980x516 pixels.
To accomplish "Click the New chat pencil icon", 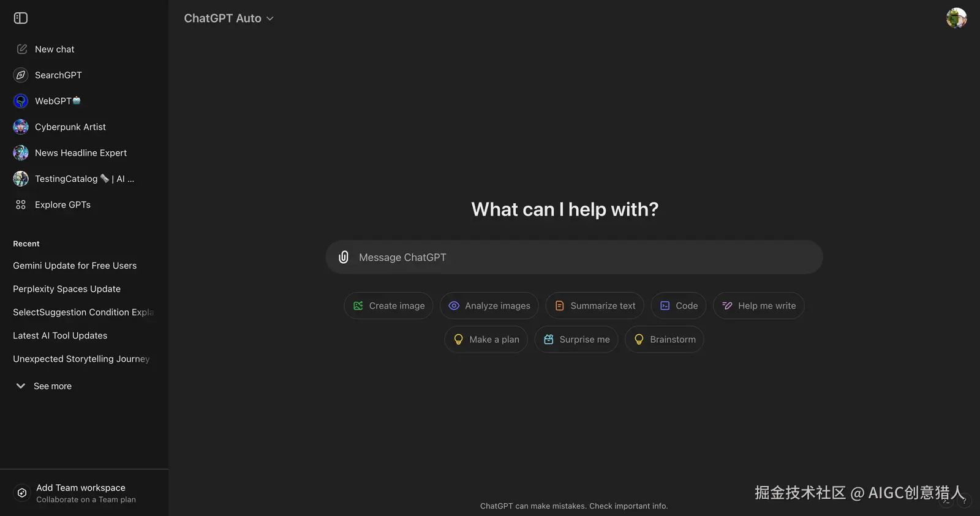I will click(x=22, y=49).
